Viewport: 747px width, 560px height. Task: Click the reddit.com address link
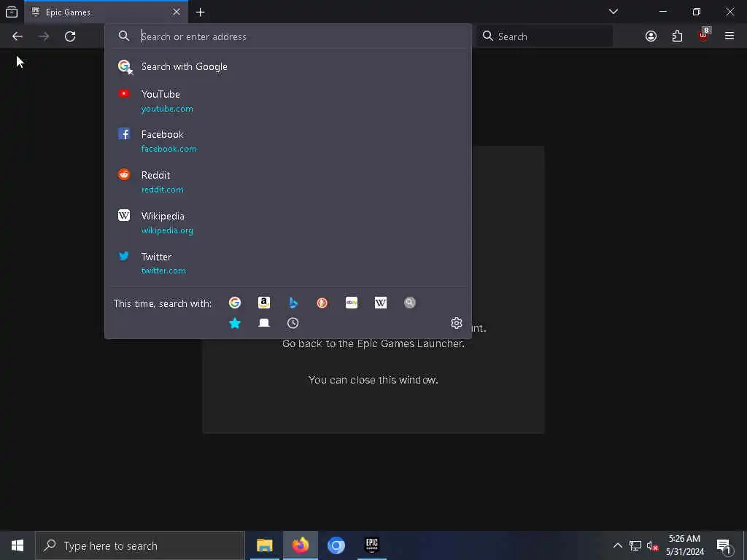click(162, 190)
